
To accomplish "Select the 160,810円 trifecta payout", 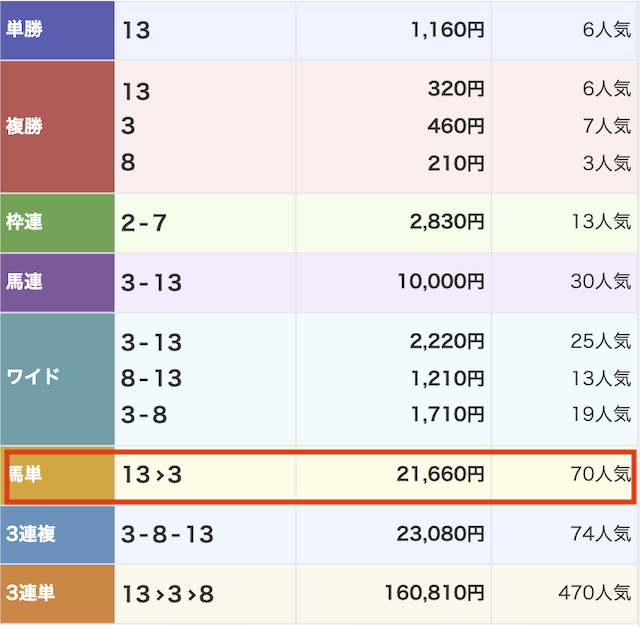I will tap(436, 595).
